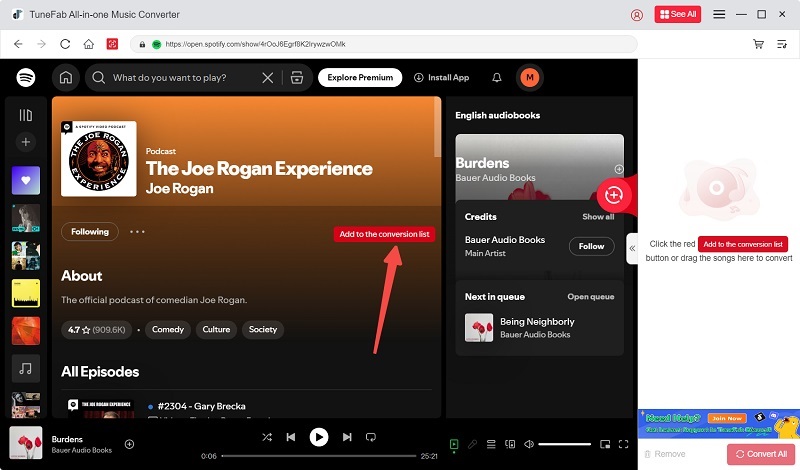Select the Comedy tag
This screenshot has height=470, width=800.
168,330
